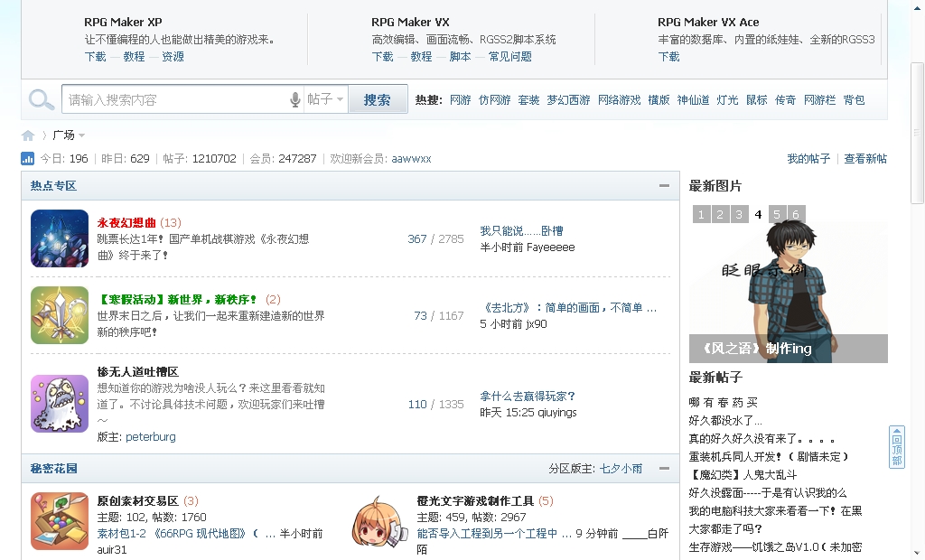Open latest post 【魔幻类】人鬼大乱斗
The width and height of the screenshot is (925, 560).
743,474
